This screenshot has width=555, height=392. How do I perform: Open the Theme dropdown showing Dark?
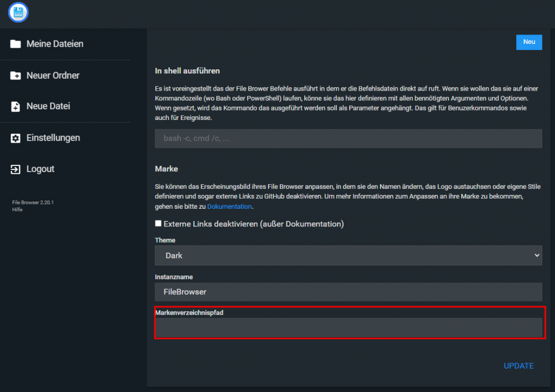click(349, 255)
